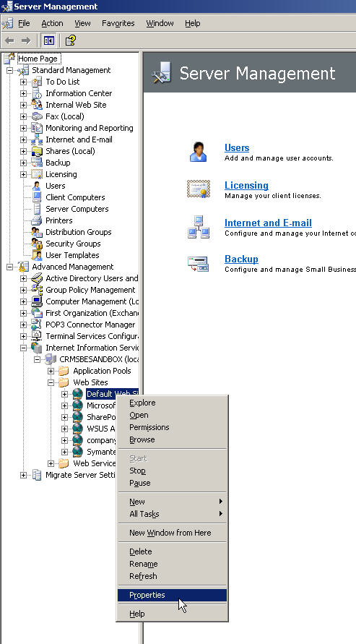Open the Licensing link
The image size is (356, 644).
click(246, 185)
